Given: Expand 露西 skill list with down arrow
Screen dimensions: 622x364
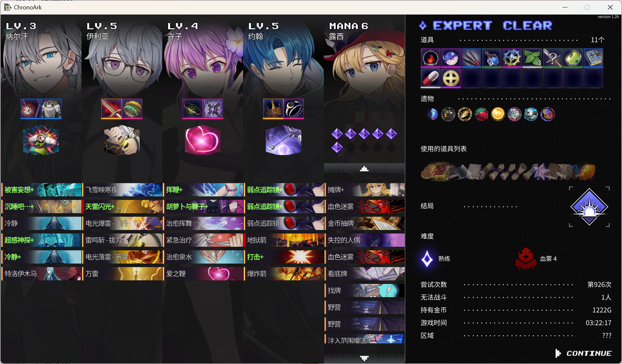Looking at the screenshot, I should click(x=364, y=358).
